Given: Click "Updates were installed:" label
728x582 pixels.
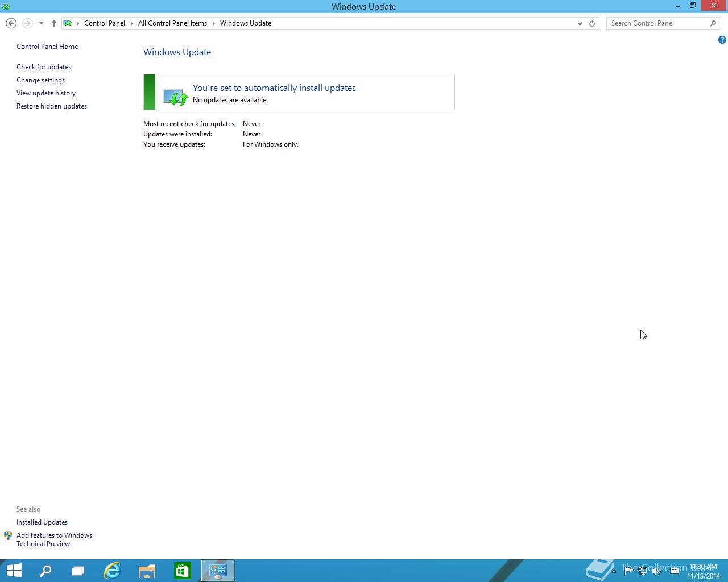Looking at the screenshot, I should click(x=177, y=134).
